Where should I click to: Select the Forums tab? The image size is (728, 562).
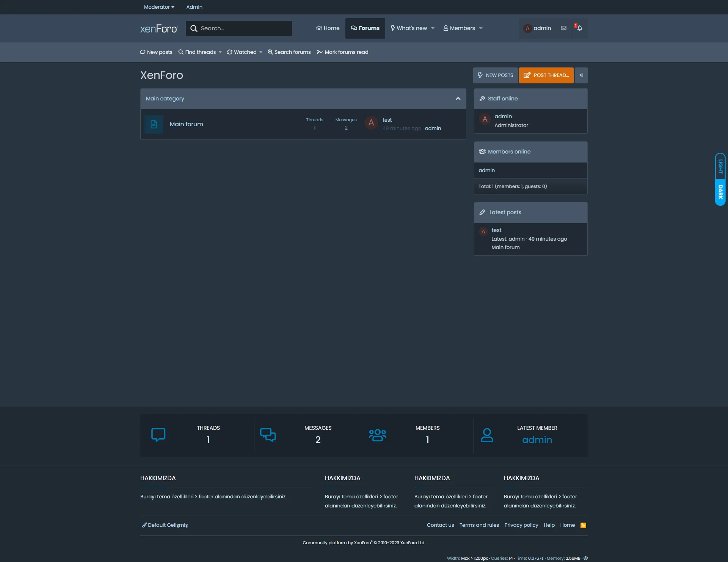(365, 28)
